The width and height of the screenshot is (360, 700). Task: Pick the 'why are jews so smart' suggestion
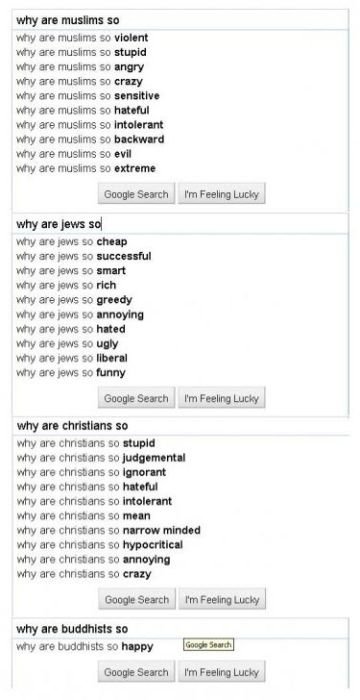click(71, 271)
